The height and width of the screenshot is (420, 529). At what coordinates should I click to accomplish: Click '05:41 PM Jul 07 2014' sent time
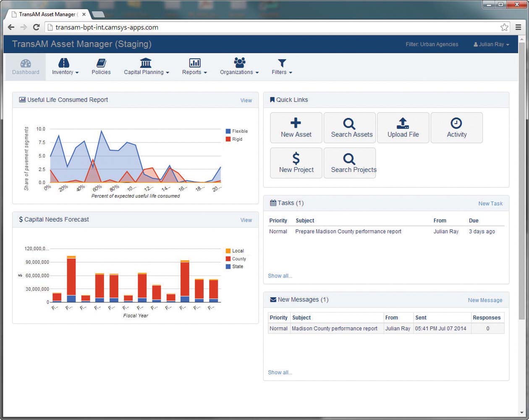[x=440, y=328]
